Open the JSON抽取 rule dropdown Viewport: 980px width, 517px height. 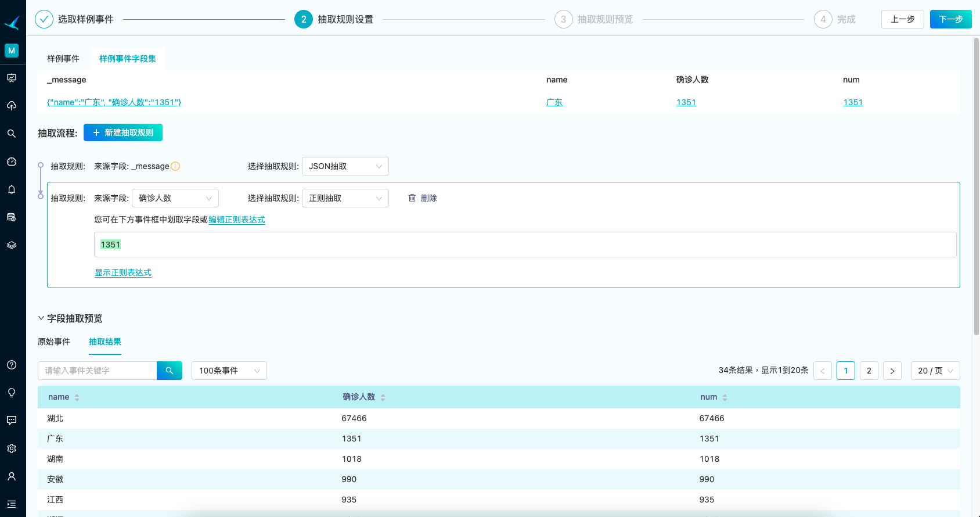345,166
